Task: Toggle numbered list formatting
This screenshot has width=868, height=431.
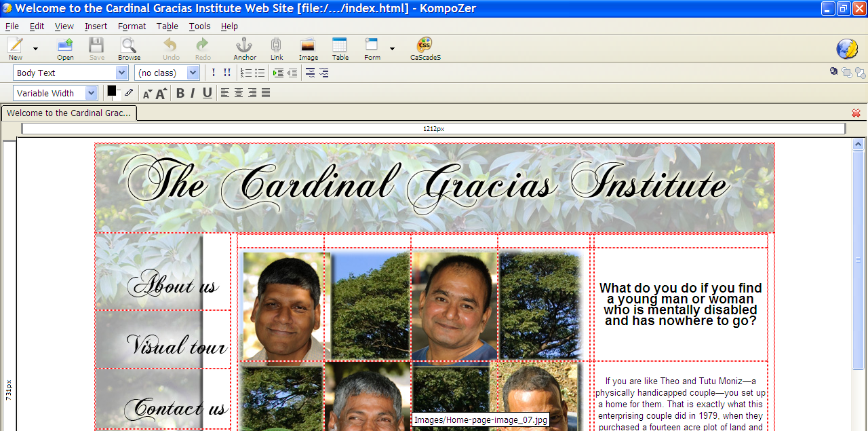Action: [245, 73]
